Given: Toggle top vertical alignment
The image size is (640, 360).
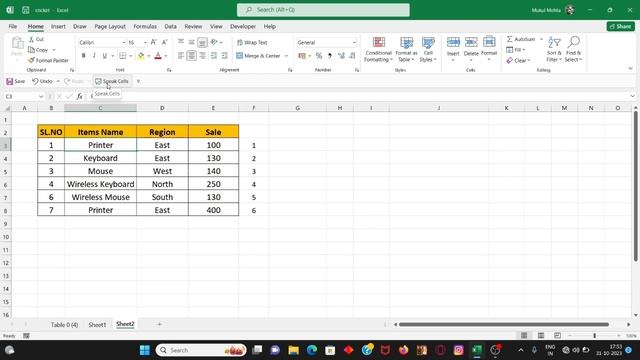Looking at the screenshot, I should (181, 42).
